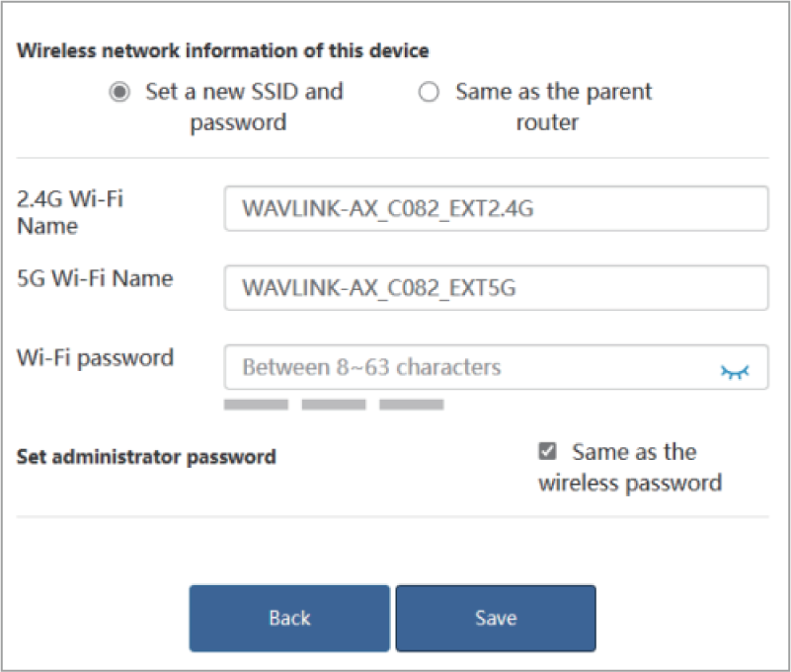Screen dimensions: 791x672
Task: Click the first password strength bar
Action: pyautogui.click(x=256, y=405)
